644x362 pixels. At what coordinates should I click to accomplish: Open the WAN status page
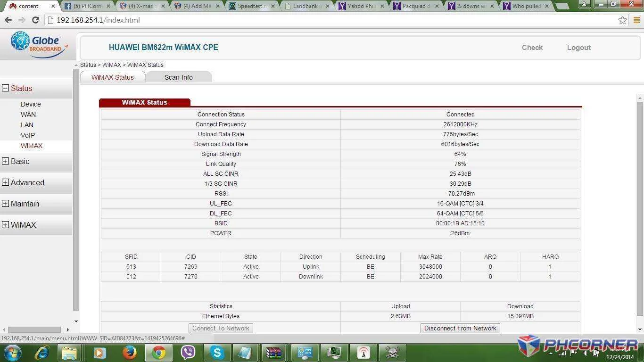(x=28, y=115)
